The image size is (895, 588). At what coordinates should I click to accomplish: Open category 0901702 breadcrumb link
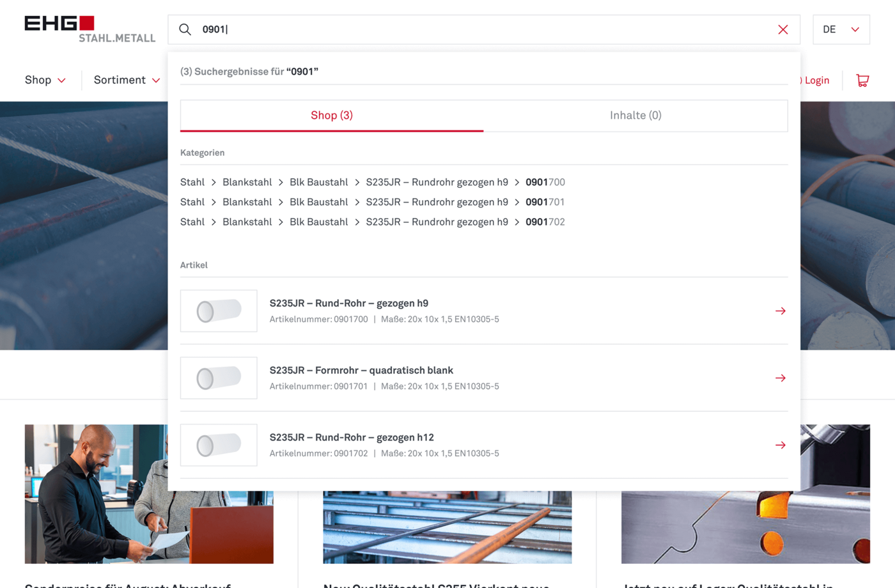[x=545, y=222]
